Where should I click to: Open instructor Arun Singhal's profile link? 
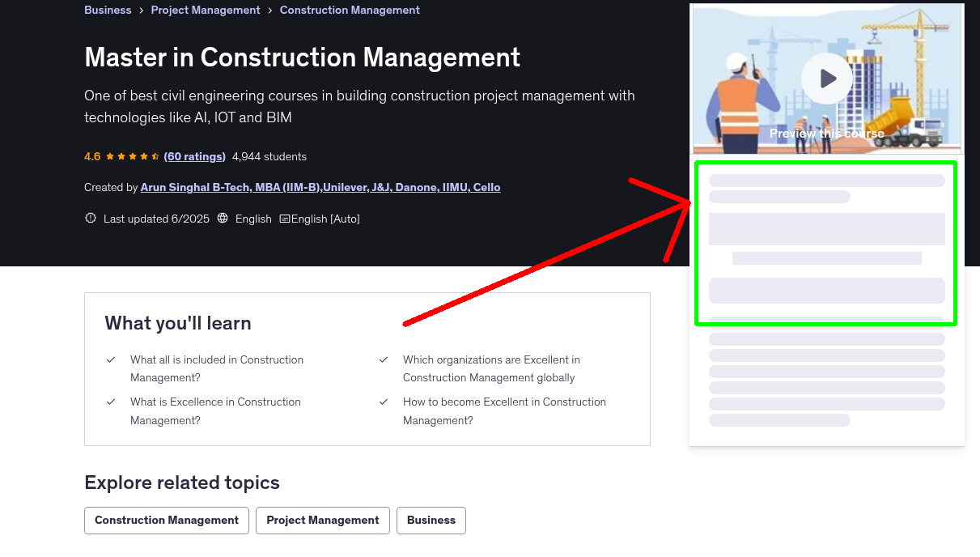point(320,187)
